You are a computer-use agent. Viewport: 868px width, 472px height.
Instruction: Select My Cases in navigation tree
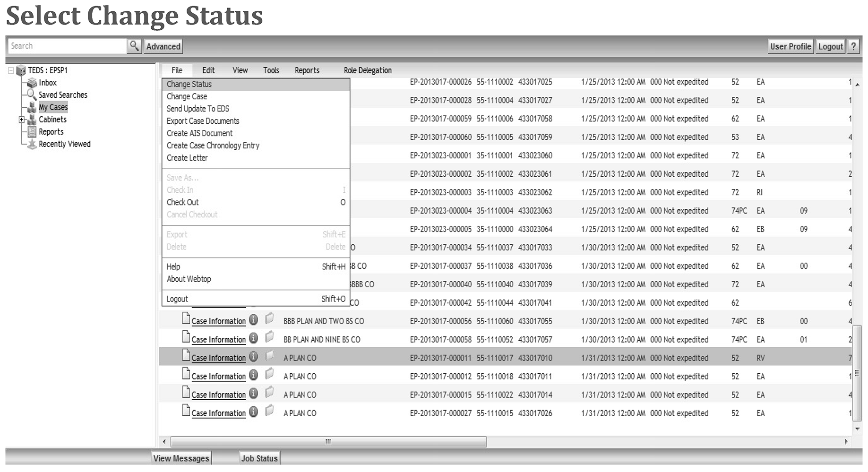(53, 107)
